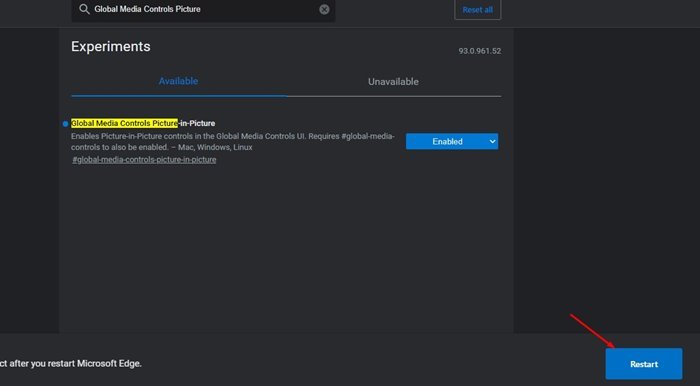Switch to the Unavailable tab
Image resolution: width=700 pixels, height=386 pixels.
[393, 82]
